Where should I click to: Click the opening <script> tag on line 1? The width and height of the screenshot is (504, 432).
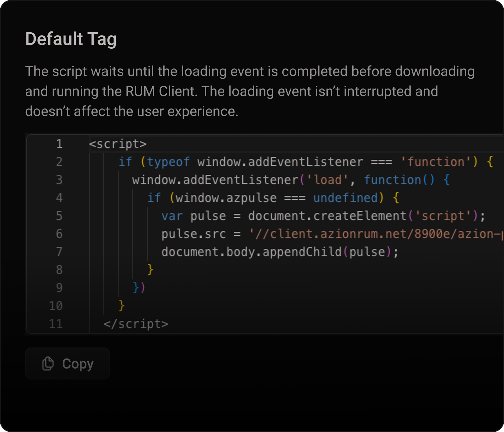(x=117, y=144)
